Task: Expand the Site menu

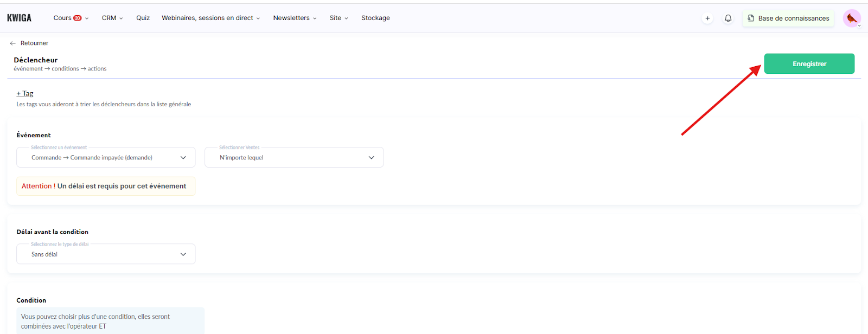Action: (339, 18)
